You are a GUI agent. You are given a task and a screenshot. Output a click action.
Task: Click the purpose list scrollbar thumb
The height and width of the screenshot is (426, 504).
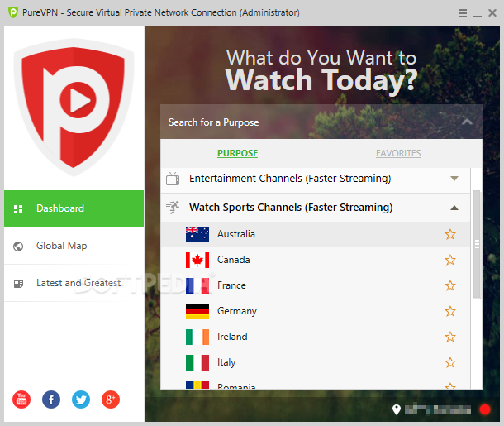click(x=477, y=244)
